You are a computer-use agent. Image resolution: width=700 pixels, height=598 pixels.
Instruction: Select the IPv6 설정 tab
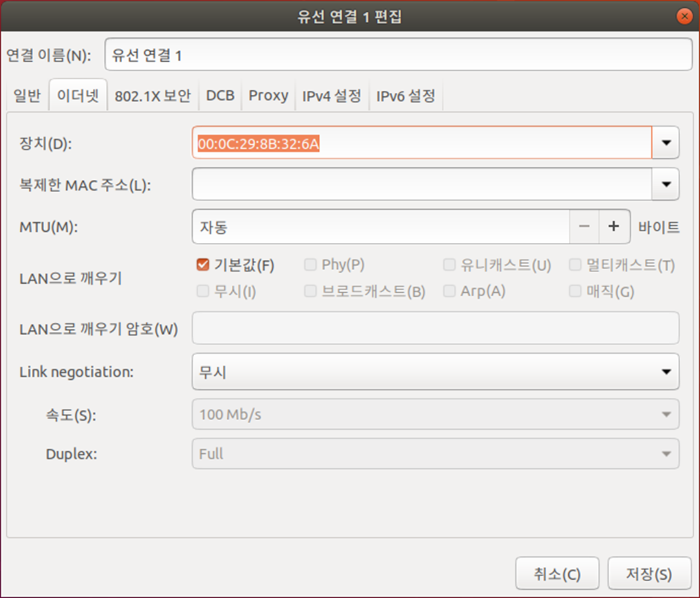click(x=406, y=96)
